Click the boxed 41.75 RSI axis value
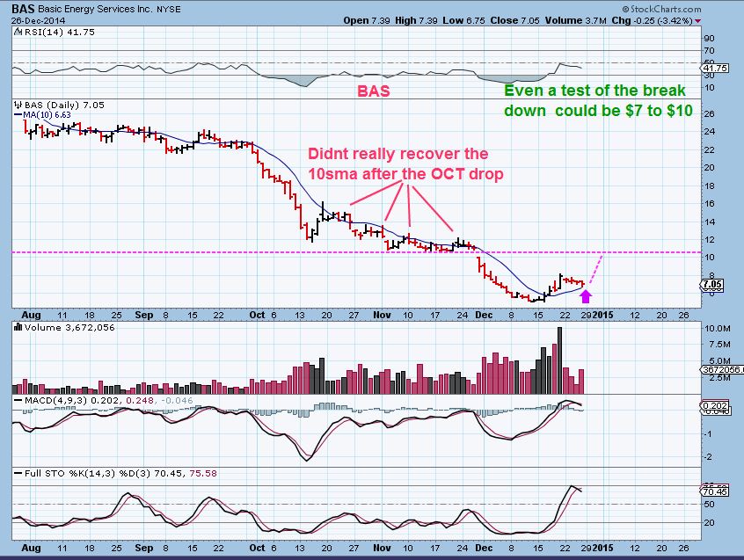Viewport: 744px width, 560px height. (x=715, y=69)
